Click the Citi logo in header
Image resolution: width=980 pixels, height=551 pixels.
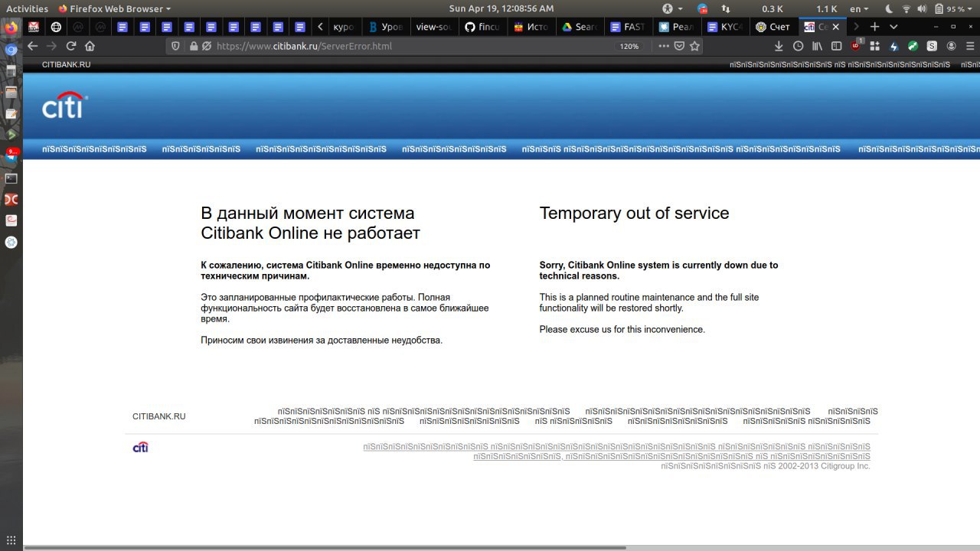coord(64,106)
